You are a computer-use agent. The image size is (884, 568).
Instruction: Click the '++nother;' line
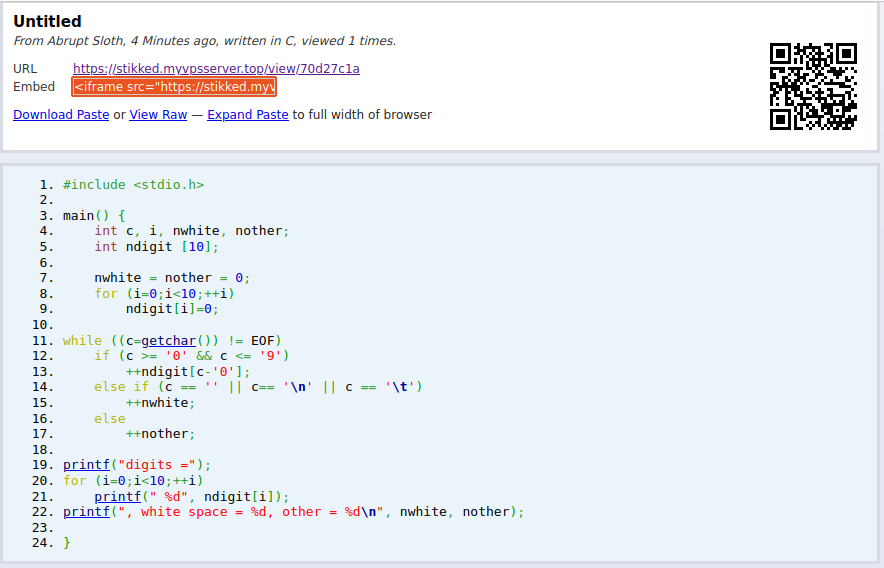[x=160, y=434]
